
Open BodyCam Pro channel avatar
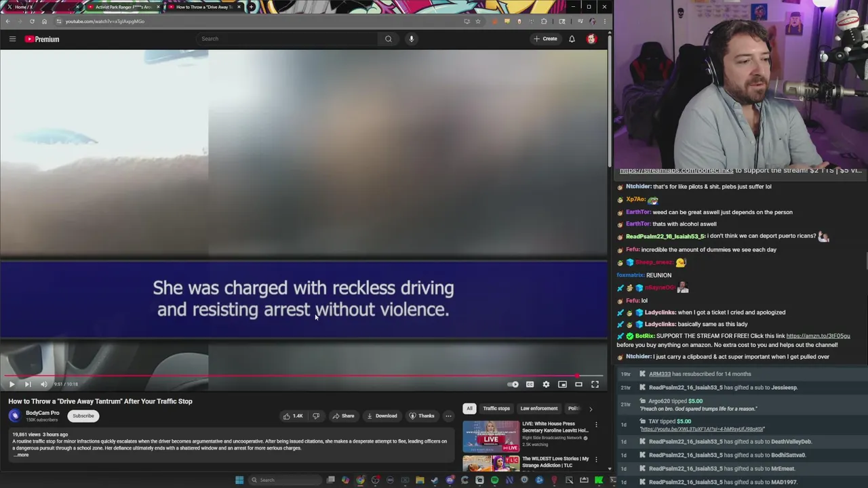pyautogui.click(x=15, y=415)
